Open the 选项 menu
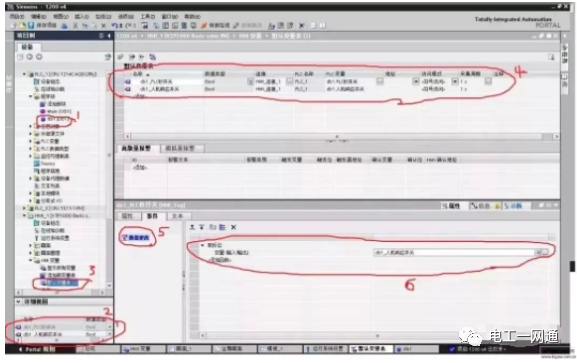The image size is (577, 363). (126, 17)
